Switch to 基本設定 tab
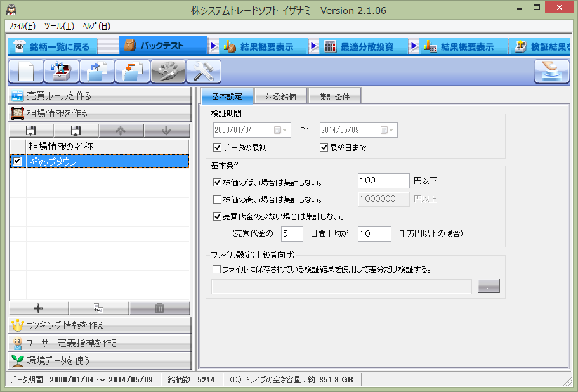This screenshot has width=578, height=392. pyautogui.click(x=227, y=96)
